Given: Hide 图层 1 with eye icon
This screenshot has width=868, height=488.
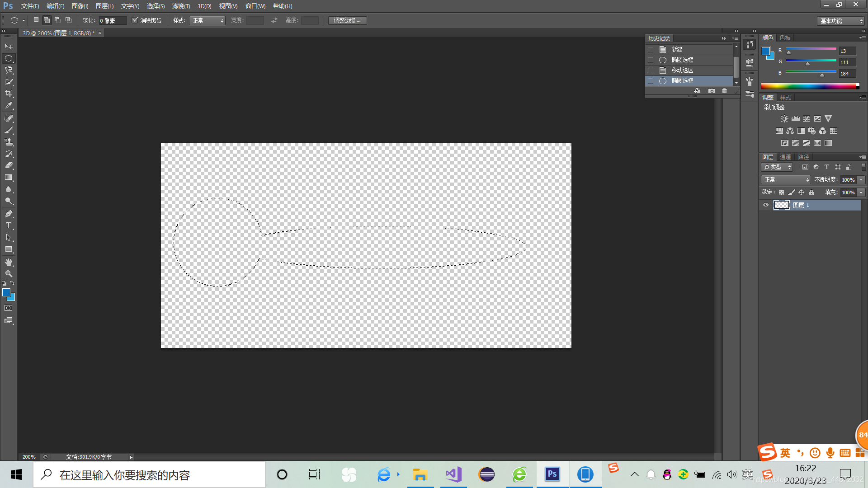Looking at the screenshot, I should click(766, 205).
